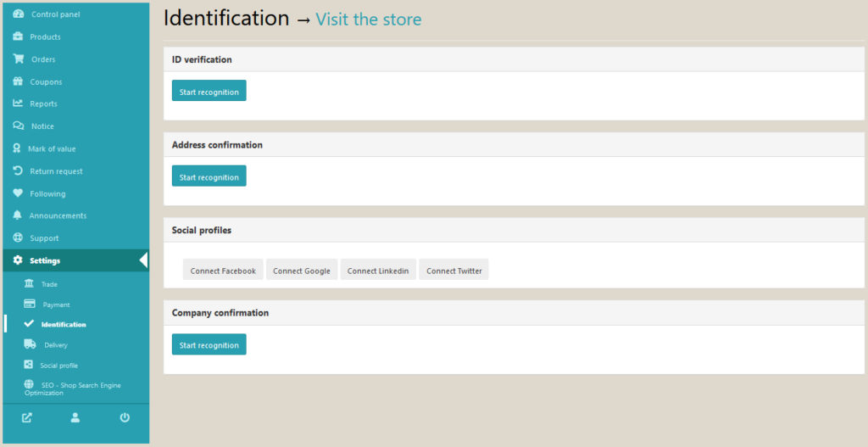Image resolution: width=868 pixels, height=447 pixels.
Task: Click the chart Reports icon
Action: pos(18,103)
